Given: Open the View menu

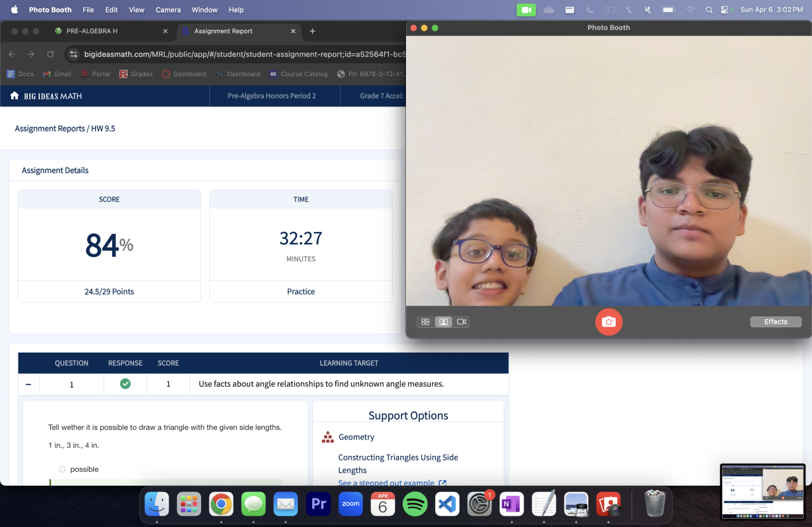Looking at the screenshot, I should (136, 10).
